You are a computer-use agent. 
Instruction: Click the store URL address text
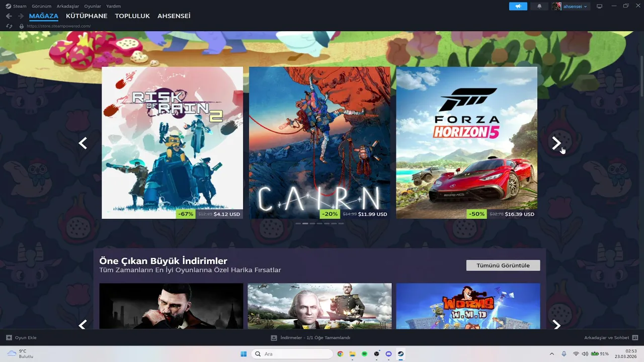(58, 26)
